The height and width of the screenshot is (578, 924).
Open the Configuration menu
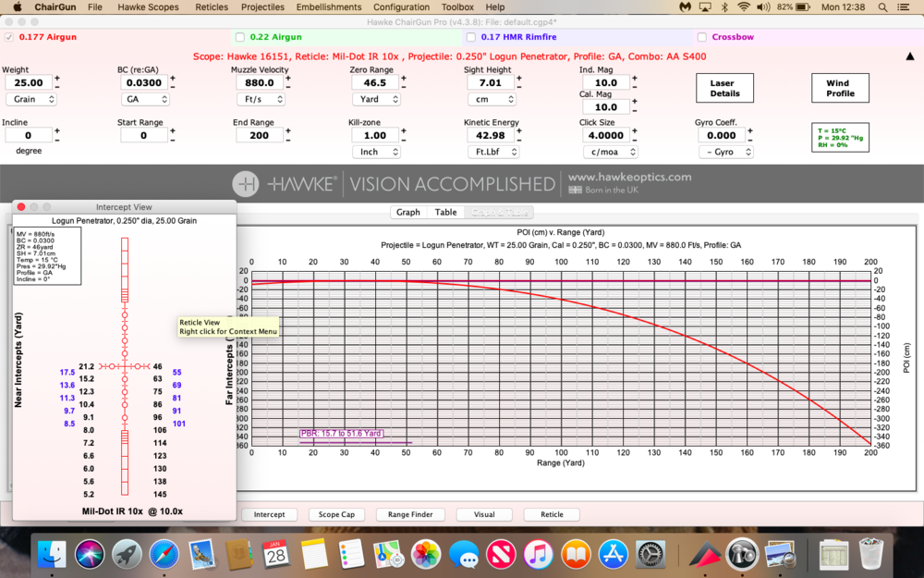[x=401, y=7]
